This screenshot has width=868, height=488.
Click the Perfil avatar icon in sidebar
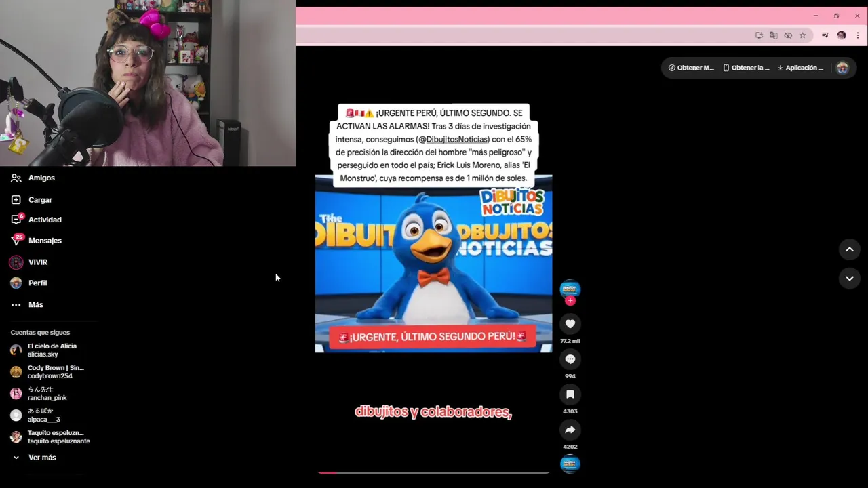click(16, 283)
